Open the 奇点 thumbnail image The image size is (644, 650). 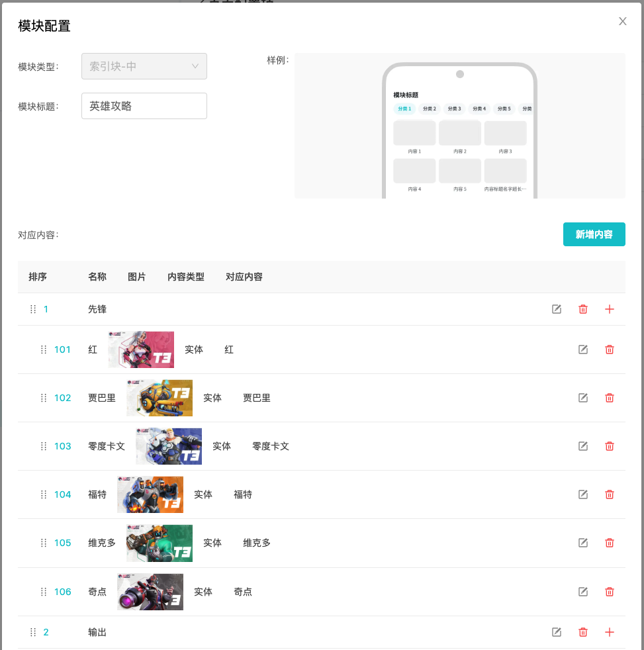point(150,592)
